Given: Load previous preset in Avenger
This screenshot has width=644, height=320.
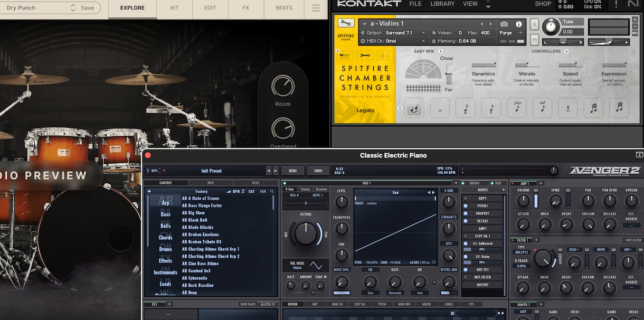Looking at the screenshot, I should click(x=269, y=171).
